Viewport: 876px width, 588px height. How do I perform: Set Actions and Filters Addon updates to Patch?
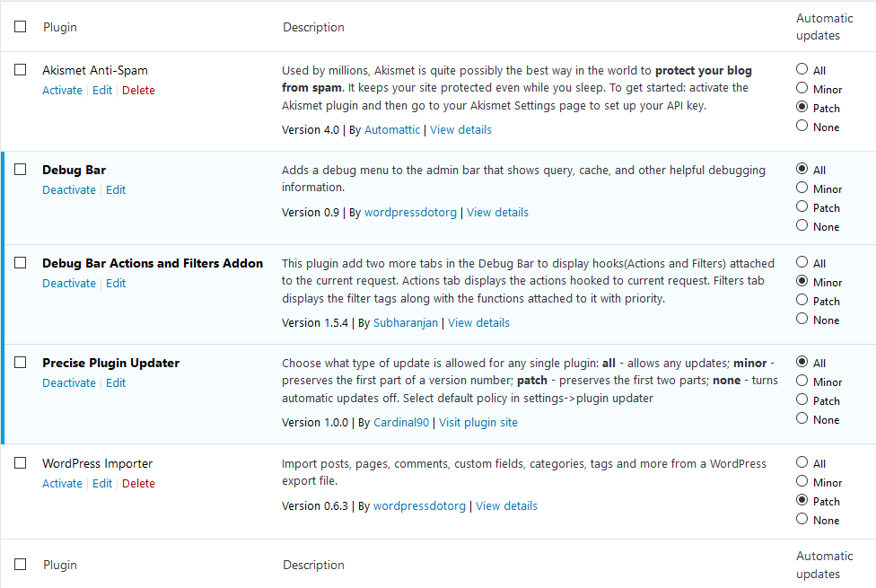(802, 300)
